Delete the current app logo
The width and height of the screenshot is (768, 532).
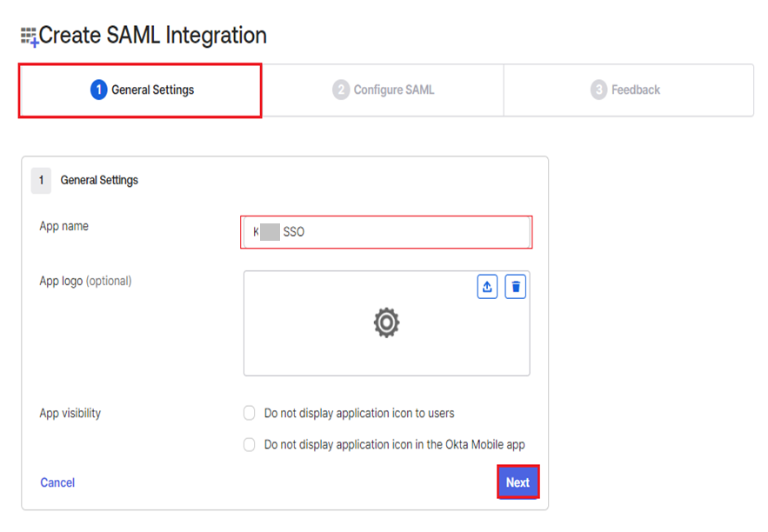[515, 287]
